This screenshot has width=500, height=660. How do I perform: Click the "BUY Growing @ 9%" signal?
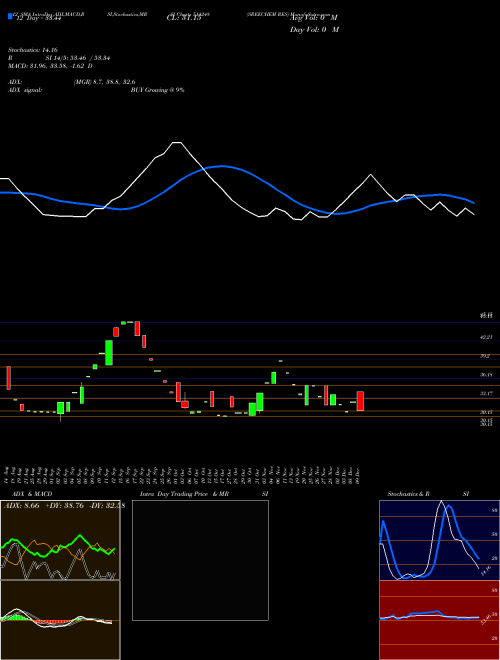[158, 90]
